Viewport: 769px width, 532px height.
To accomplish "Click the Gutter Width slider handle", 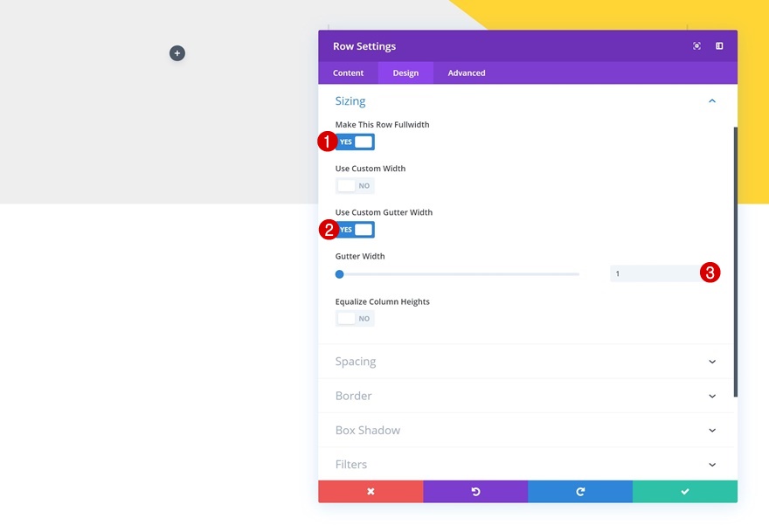I will click(x=339, y=274).
